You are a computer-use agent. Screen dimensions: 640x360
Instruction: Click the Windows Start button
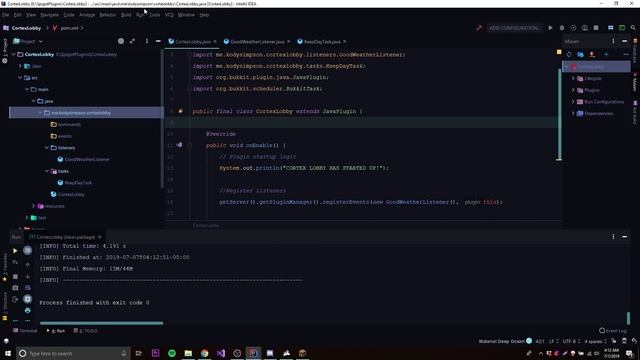click(x=7, y=353)
